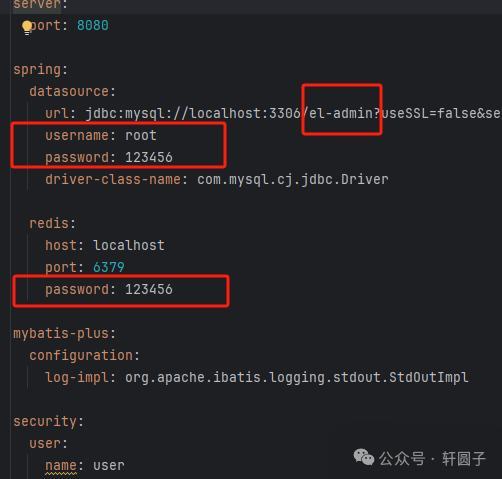This screenshot has height=479, width=502.
Task: Click the security key
Action: [x=45, y=422]
